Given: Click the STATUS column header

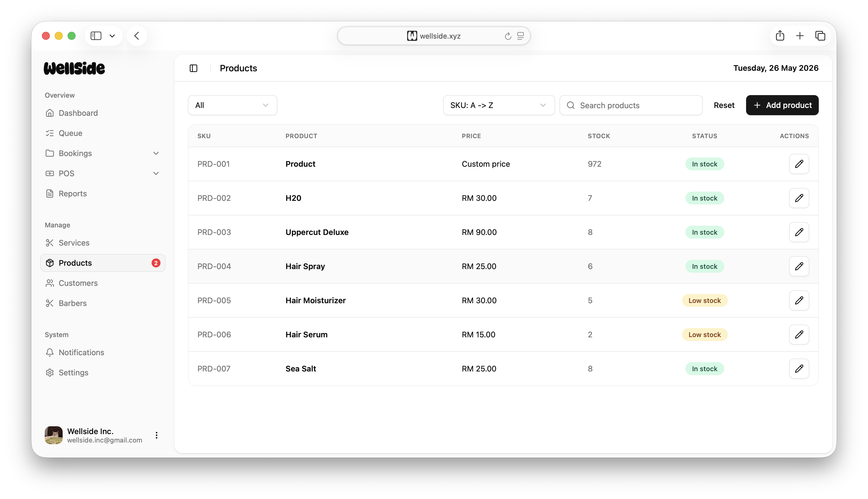Looking at the screenshot, I should coord(704,136).
